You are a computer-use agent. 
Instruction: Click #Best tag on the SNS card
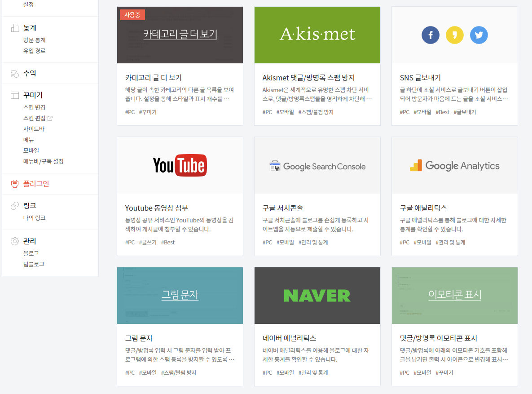[x=442, y=112]
